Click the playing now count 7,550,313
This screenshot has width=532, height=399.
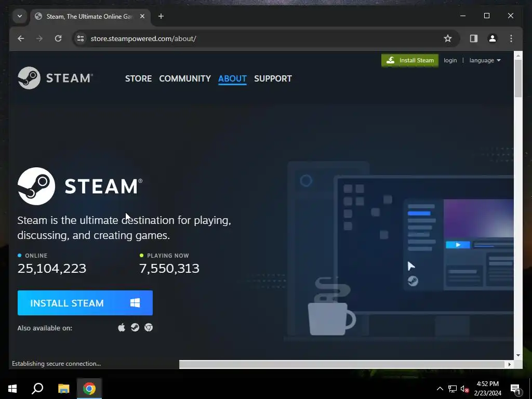(169, 269)
